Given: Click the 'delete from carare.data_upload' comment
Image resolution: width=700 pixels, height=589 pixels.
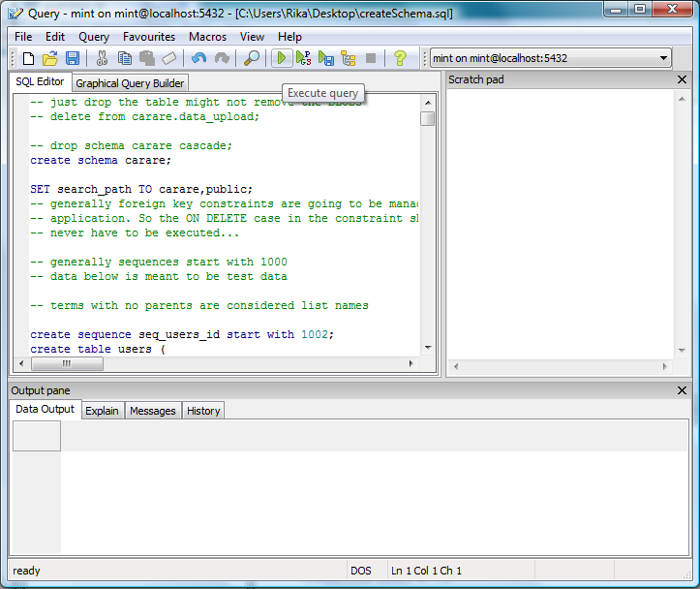Looking at the screenshot, I should 144,116.
